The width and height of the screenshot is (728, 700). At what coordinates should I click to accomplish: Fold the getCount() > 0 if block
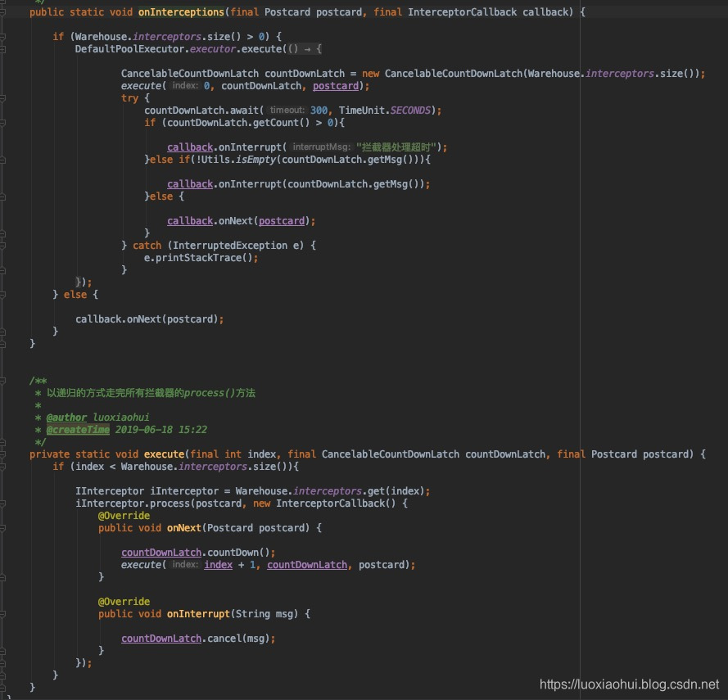pyautogui.click(x=2, y=123)
